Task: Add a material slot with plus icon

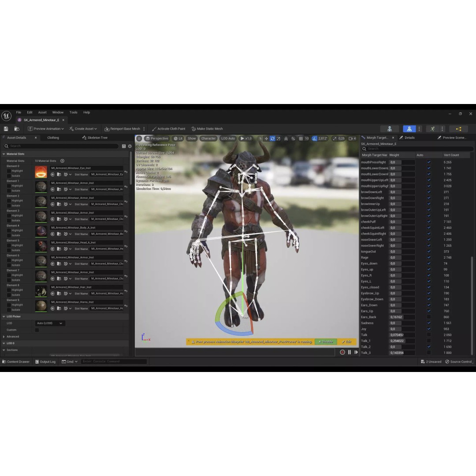Action: pyautogui.click(x=62, y=161)
